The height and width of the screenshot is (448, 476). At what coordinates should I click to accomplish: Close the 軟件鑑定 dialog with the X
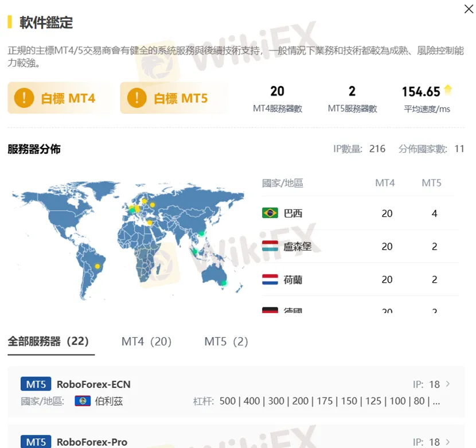[469, 9]
